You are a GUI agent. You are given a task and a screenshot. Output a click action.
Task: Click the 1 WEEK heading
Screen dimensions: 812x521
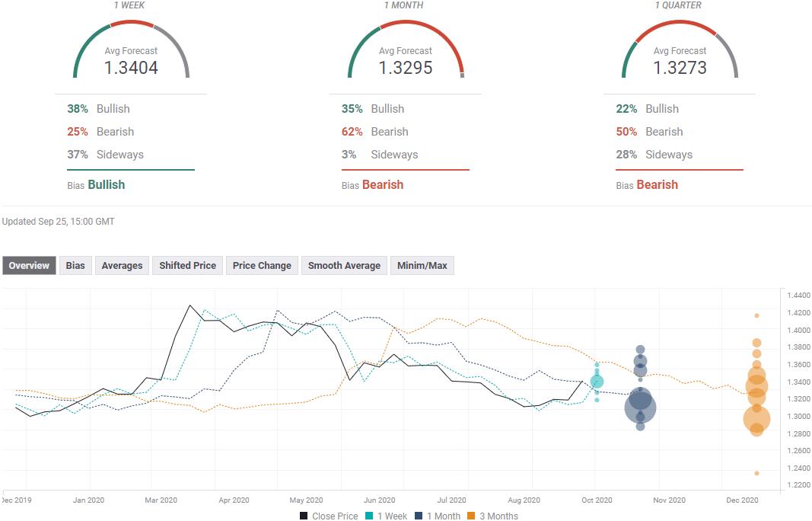129,5
